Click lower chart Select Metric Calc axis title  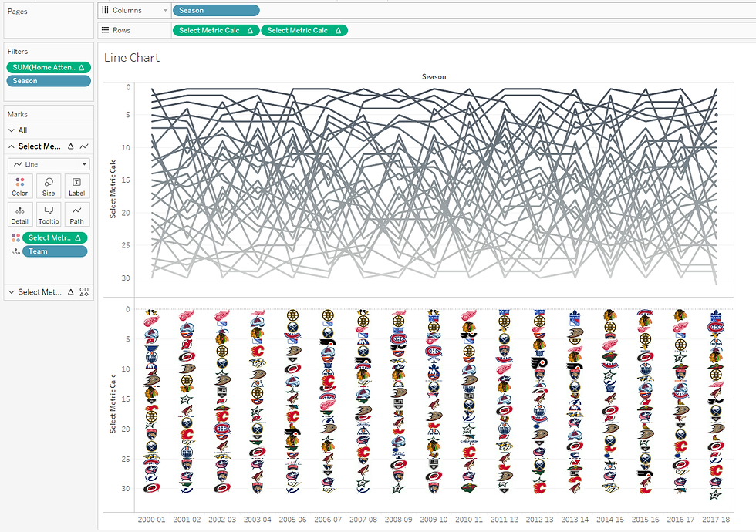[x=113, y=404]
